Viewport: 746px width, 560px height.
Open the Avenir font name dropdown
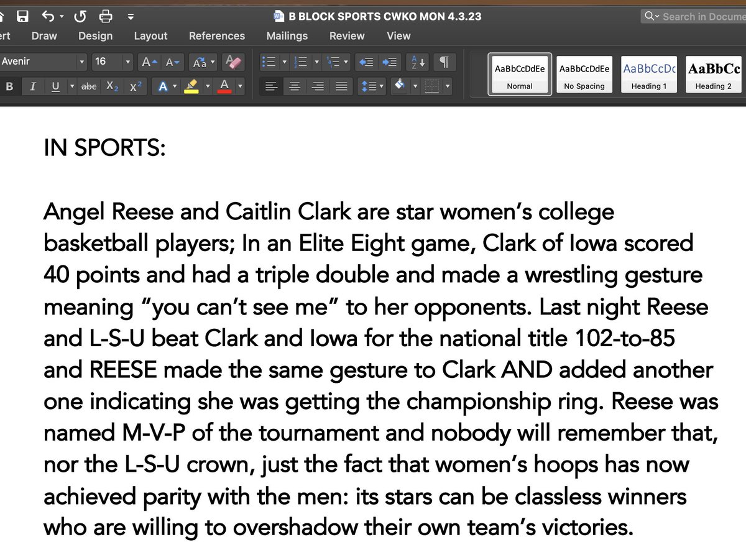81,62
